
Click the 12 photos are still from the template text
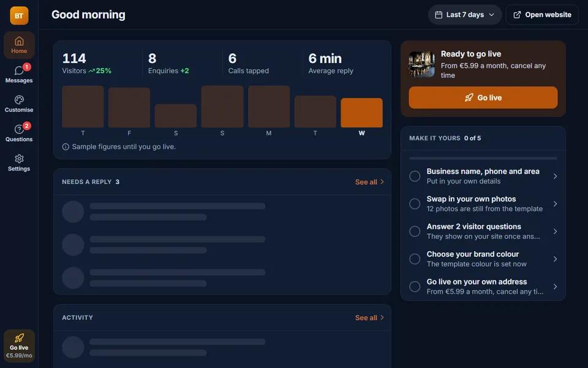(484, 209)
